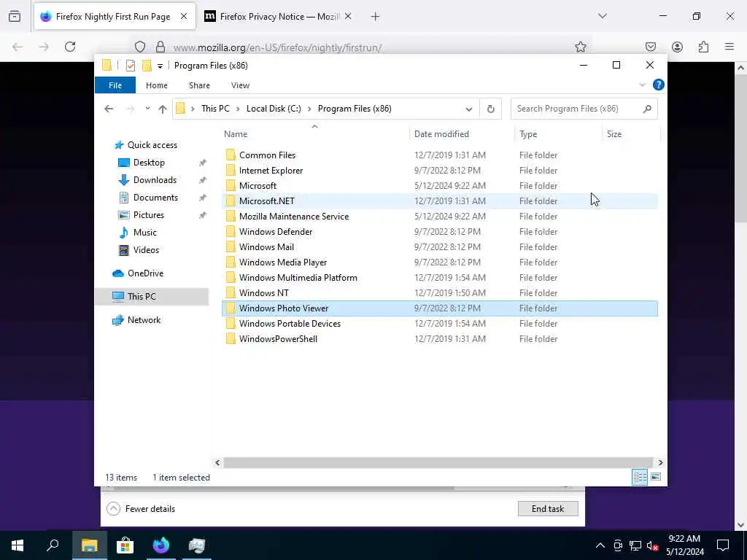Viewport: 747px width, 560px height.
Task: Sort by the Type column header
Action: coord(558,134)
